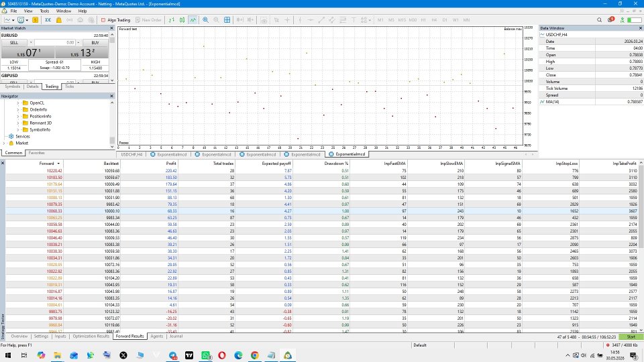Expand the OpenCL folder in Navigator
Viewport: 644px width, 362px height.
pos(18,103)
